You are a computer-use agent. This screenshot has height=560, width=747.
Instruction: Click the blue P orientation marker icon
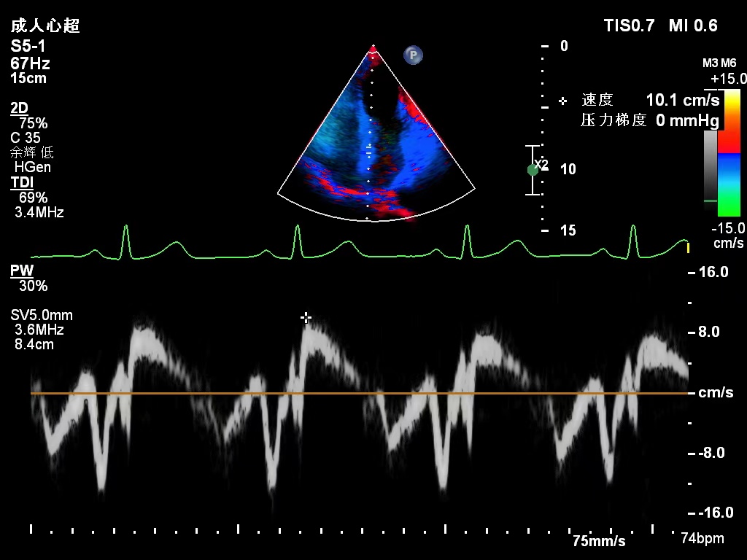coord(414,55)
